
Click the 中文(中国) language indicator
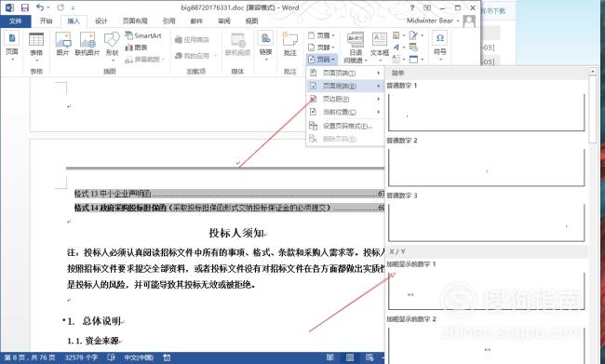[139, 357]
